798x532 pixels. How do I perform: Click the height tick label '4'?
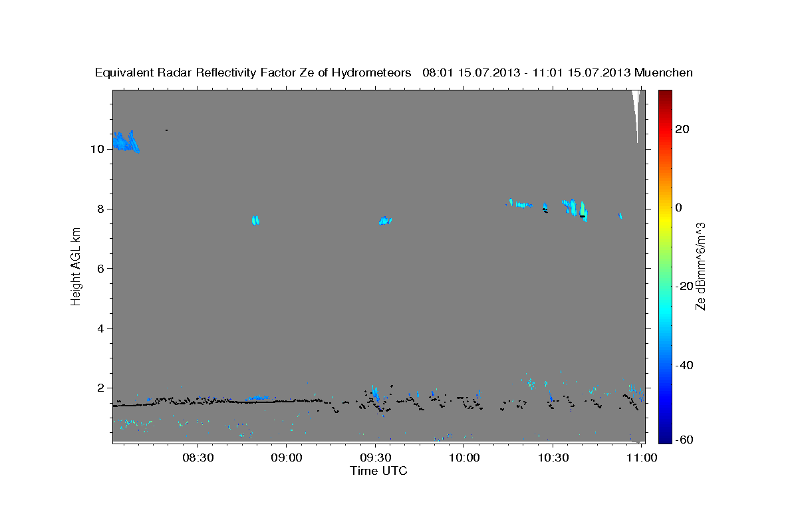pyautogui.click(x=100, y=329)
